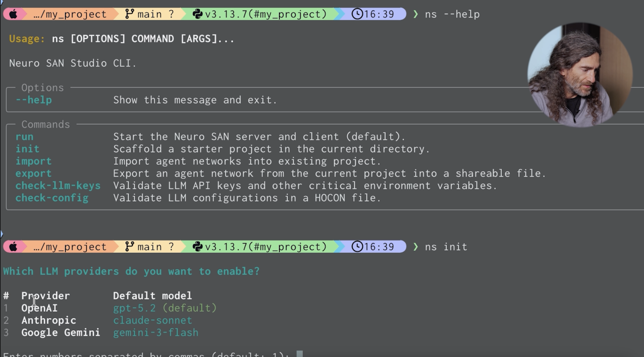Click 'Validate LLM configurations in a HOCON file.'
This screenshot has width=644, height=357.
point(247,198)
